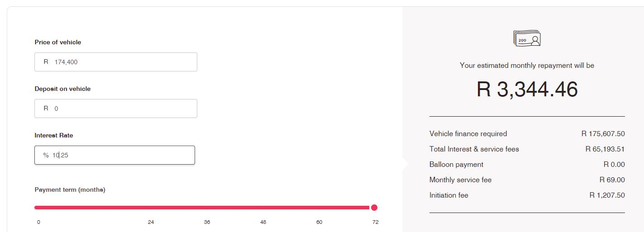
Task: Click the percent symbol in the Interest Rate field
Action: [x=46, y=155]
